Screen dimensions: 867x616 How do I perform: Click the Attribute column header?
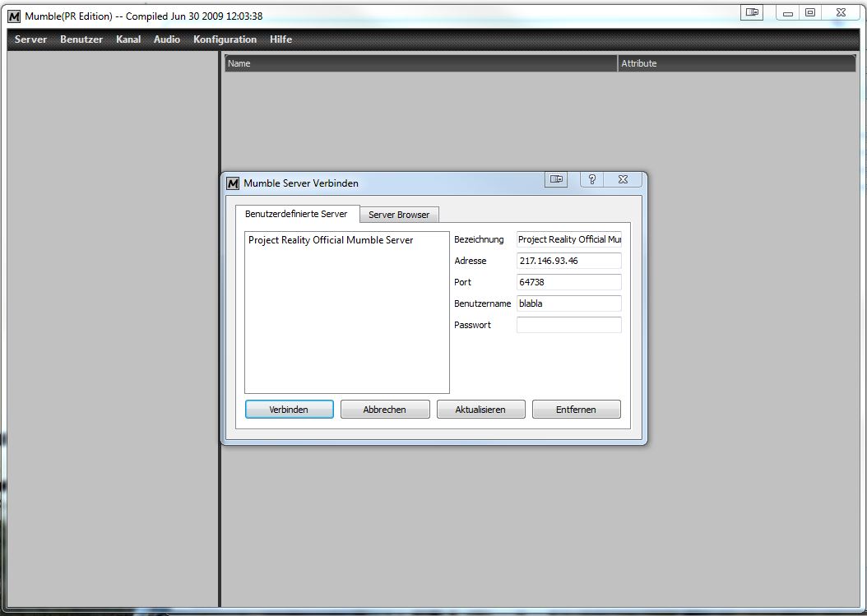click(x=736, y=63)
